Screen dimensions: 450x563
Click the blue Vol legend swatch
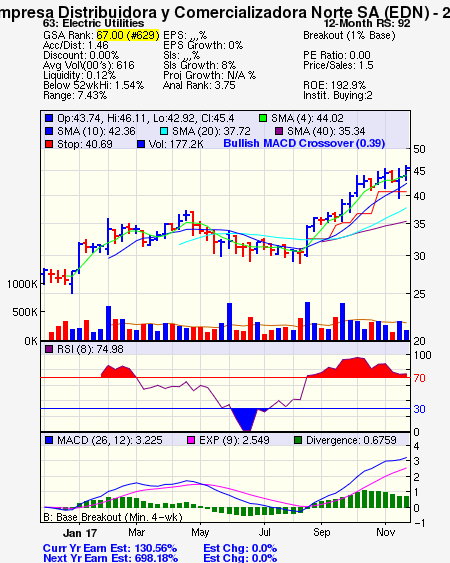[x=141, y=144]
